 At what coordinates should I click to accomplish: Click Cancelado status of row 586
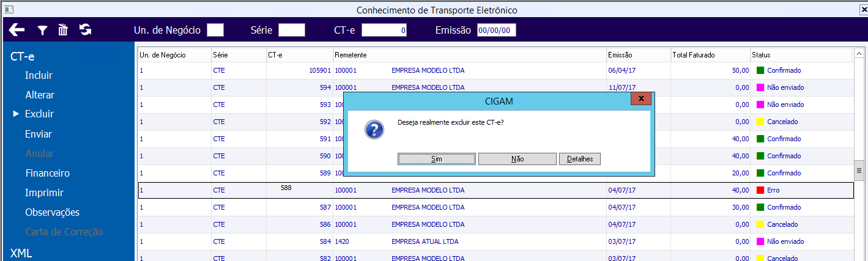(782, 224)
